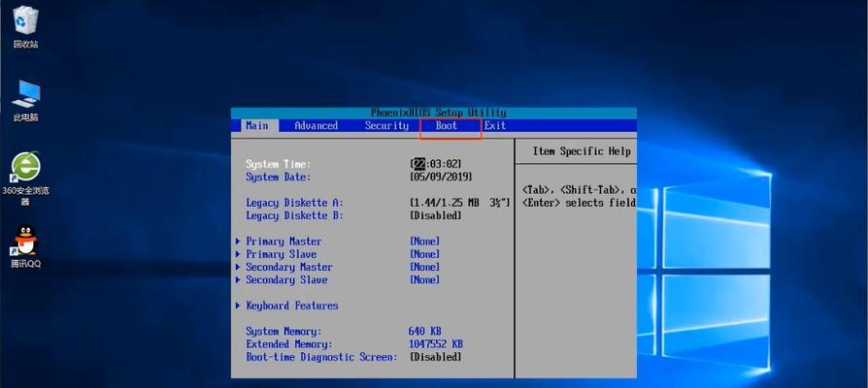Select the System Date value 05/09/2019
The width and height of the screenshot is (868, 388).
click(x=441, y=177)
